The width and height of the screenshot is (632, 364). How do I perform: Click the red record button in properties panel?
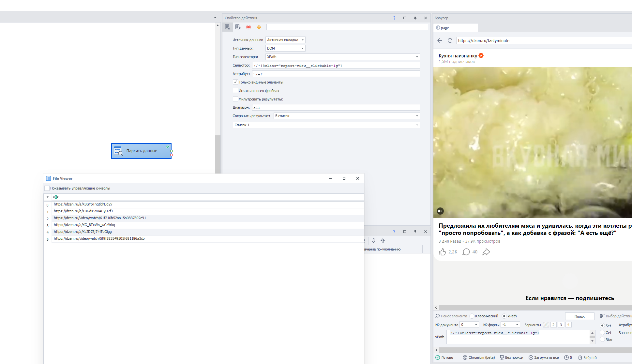pyautogui.click(x=248, y=27)
